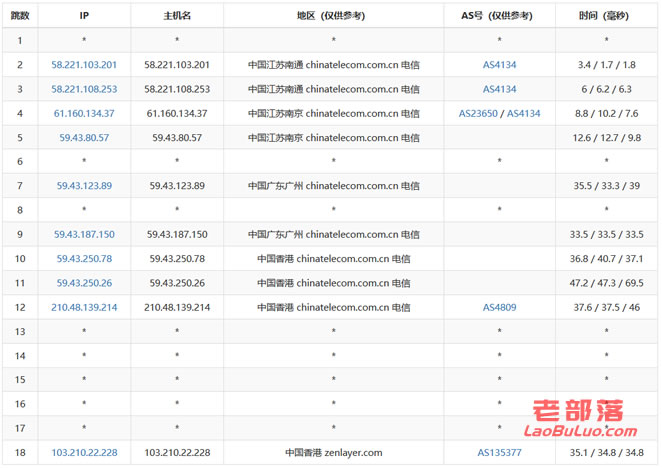
Task: Select time cell 33.5 / 33.5 / 33.5
Action: (x=606, y=234)
